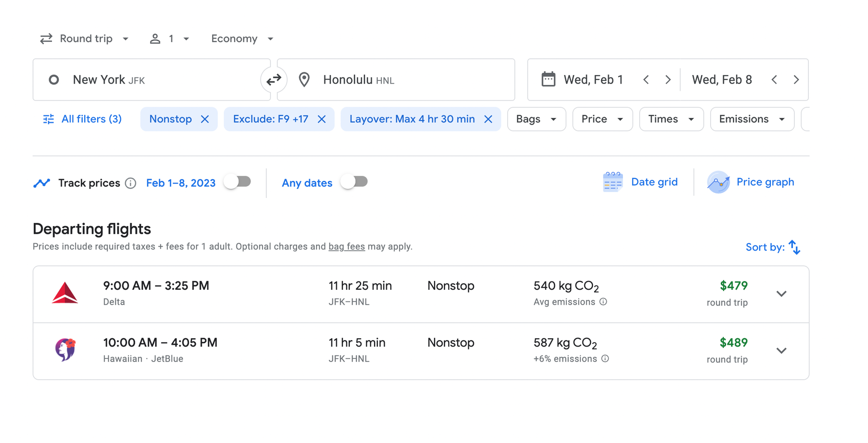This screenshot has width=868, height=443.
Task: Follow the bag fees link
Action: [346, 247]
